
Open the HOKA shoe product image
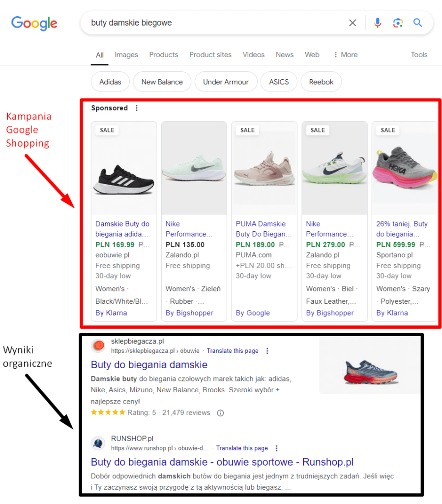click(405, 168)
